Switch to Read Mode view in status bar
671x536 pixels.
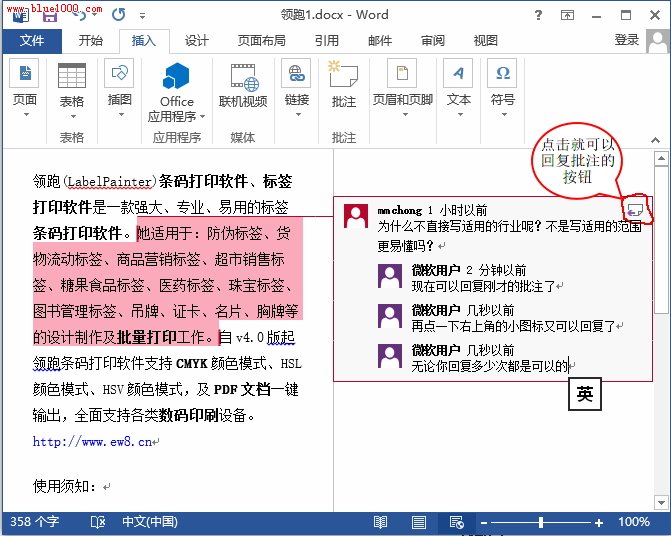tap(380, 522)
